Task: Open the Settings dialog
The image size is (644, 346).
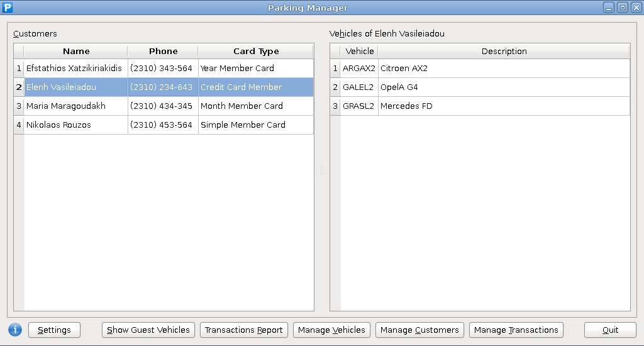Action: point(54,330)
